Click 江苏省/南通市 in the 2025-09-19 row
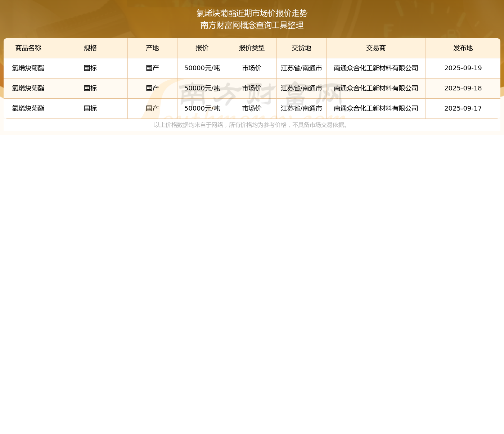The width and height of the screenshot is (504, 434). pos(301,68)
